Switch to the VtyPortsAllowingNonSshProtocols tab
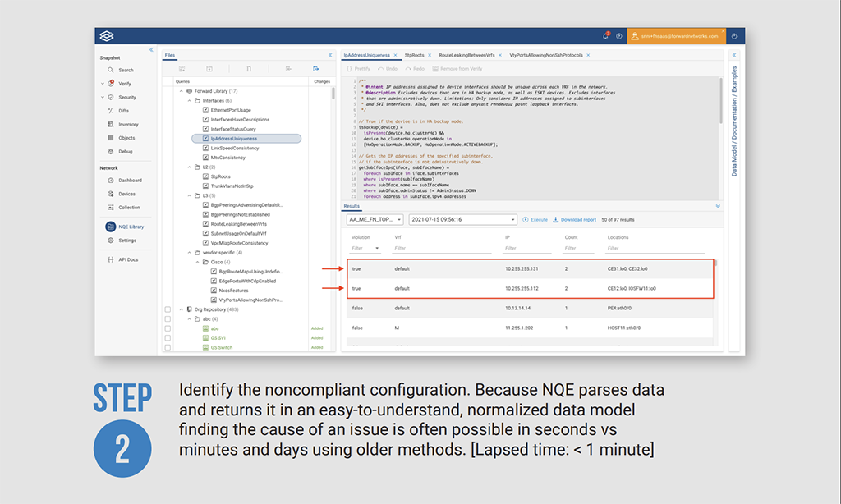 pyautogui.click(x=546, y=55)
